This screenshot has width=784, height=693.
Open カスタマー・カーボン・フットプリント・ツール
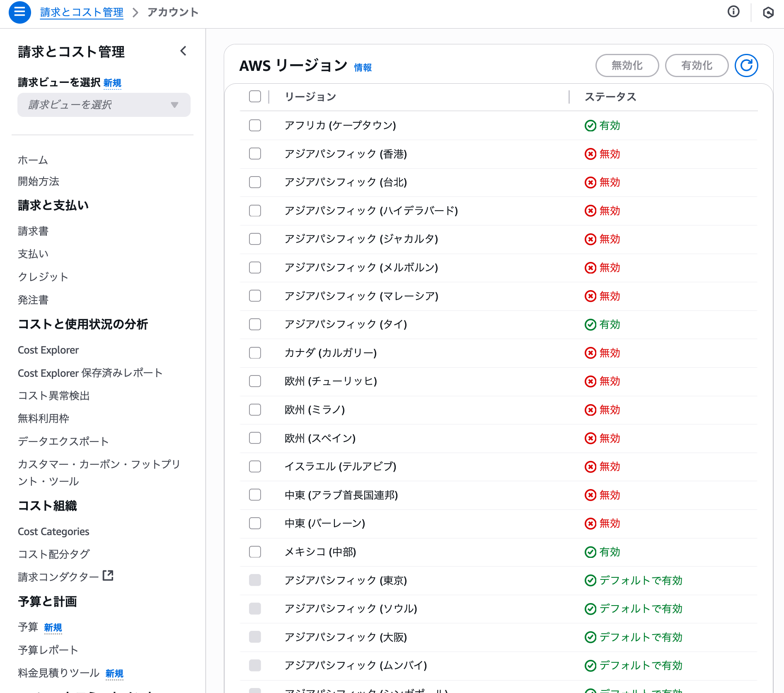click(99, 472)
